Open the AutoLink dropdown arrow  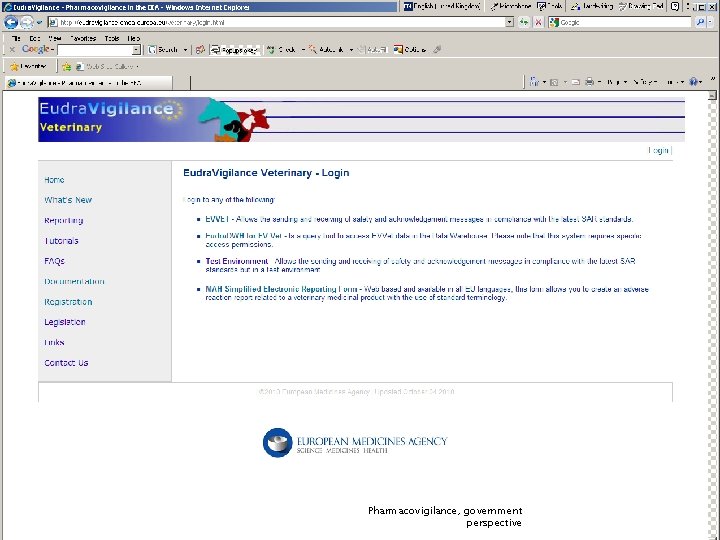pos(351,50)
